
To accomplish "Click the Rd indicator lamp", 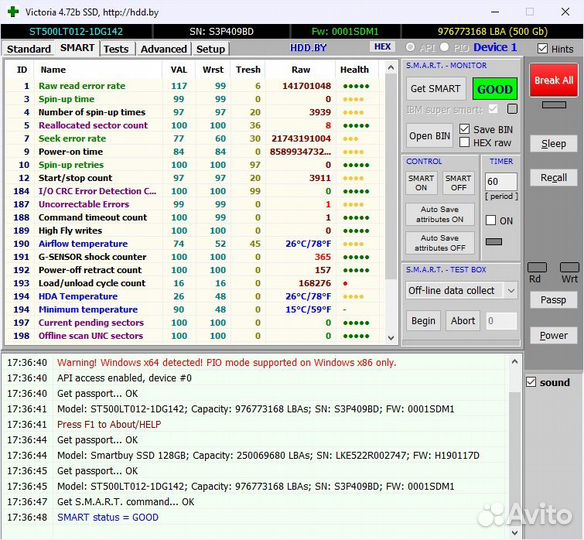I will (537, 267).
